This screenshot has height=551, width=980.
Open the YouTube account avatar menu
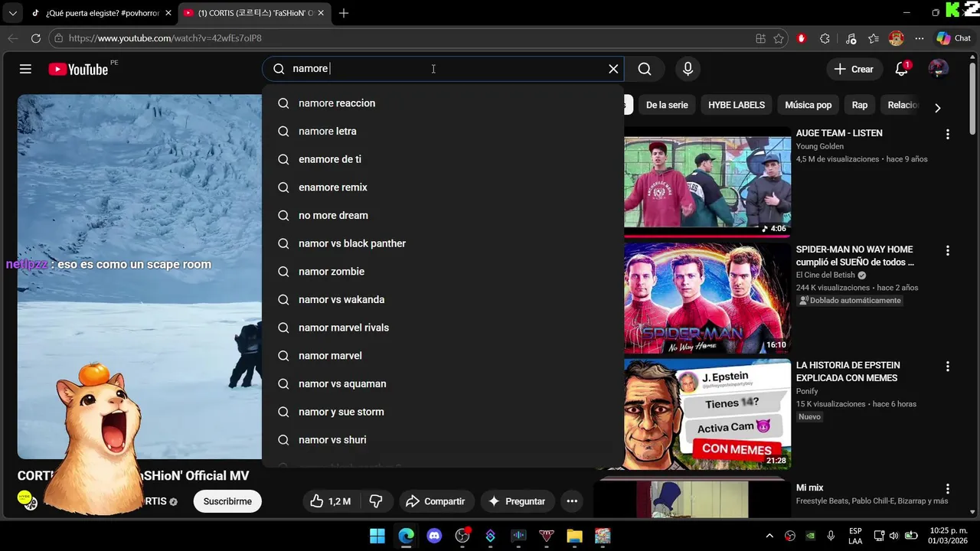[938, 69]
